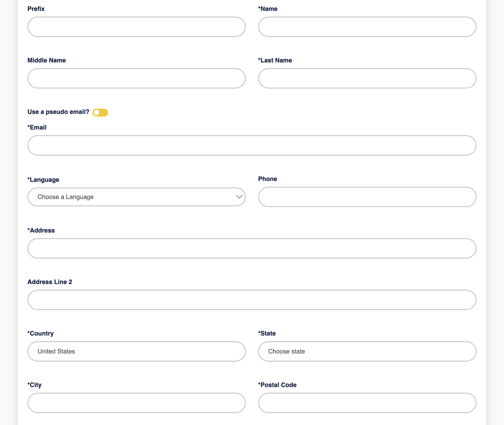
Task: Select the Last Name input
Action: click(x=367, y=78)
